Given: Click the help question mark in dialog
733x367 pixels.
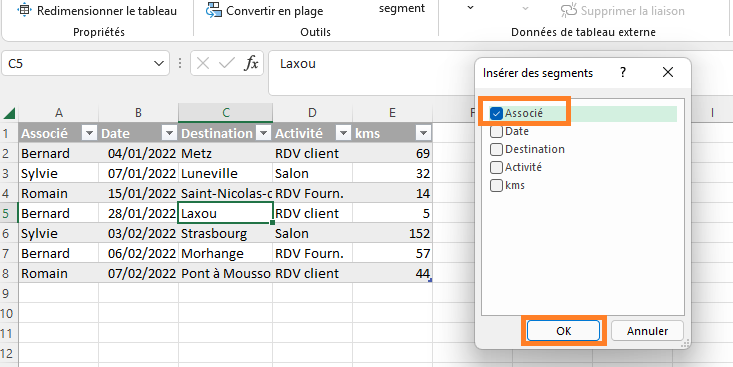Looking at the screenshot, I should [622, 72].
